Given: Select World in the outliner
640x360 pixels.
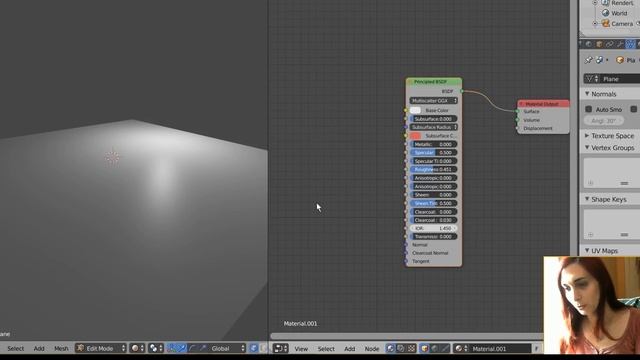Looking at the screenshot, I should tap(619, 13).
